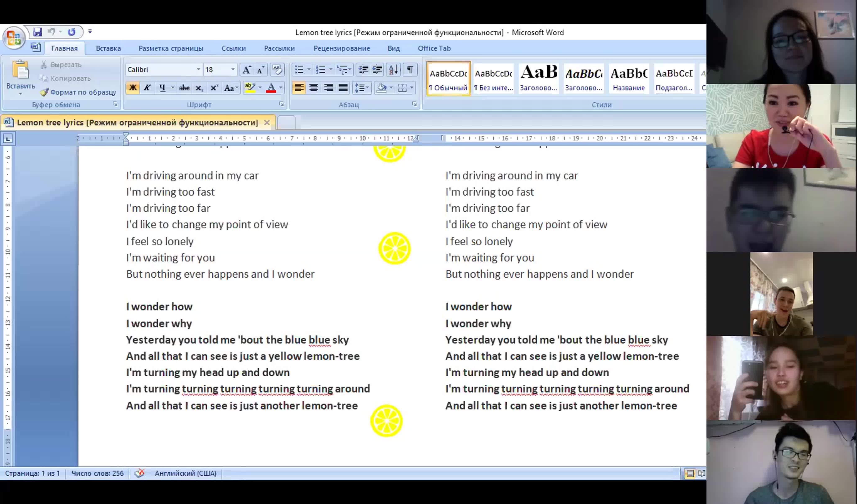This screenshot has width=857, height=504.
Task: Select Justify alignment
Action: tap(343, 88)
